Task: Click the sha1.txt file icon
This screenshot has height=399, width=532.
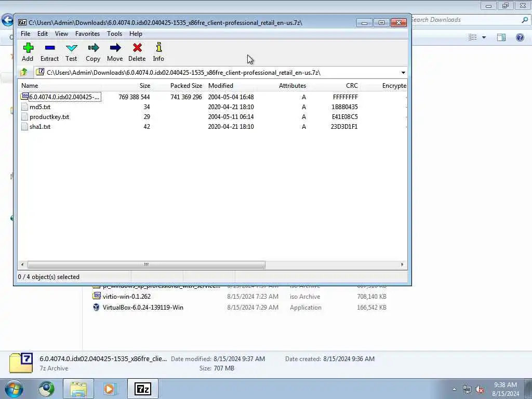Action: tap(24, 127)
